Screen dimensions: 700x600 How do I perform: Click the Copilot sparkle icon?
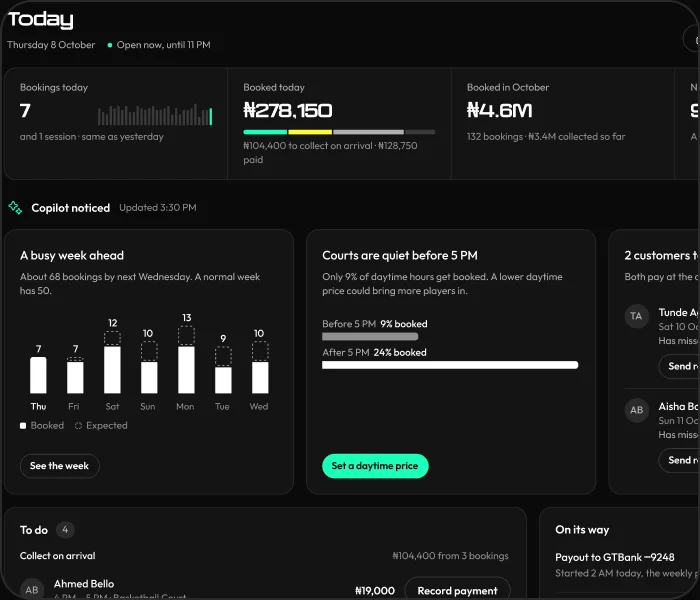coord(15,208)
